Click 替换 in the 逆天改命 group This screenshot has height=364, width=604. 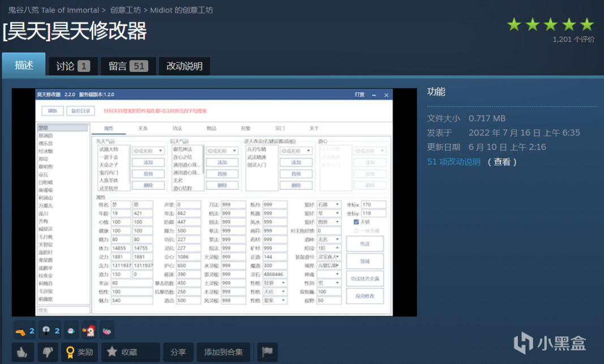pyautogui.click(x=296, y=174)
